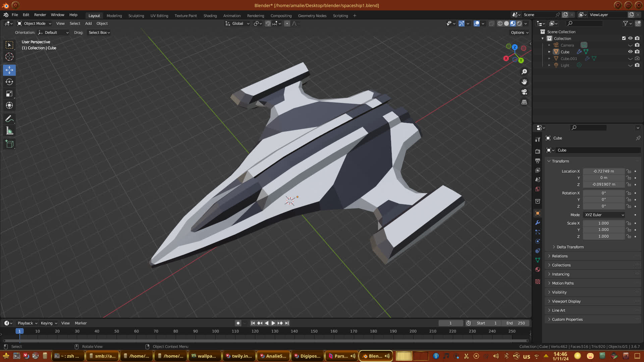Click the Location X value field
This screenshot has width=644, height=362.
603,171
